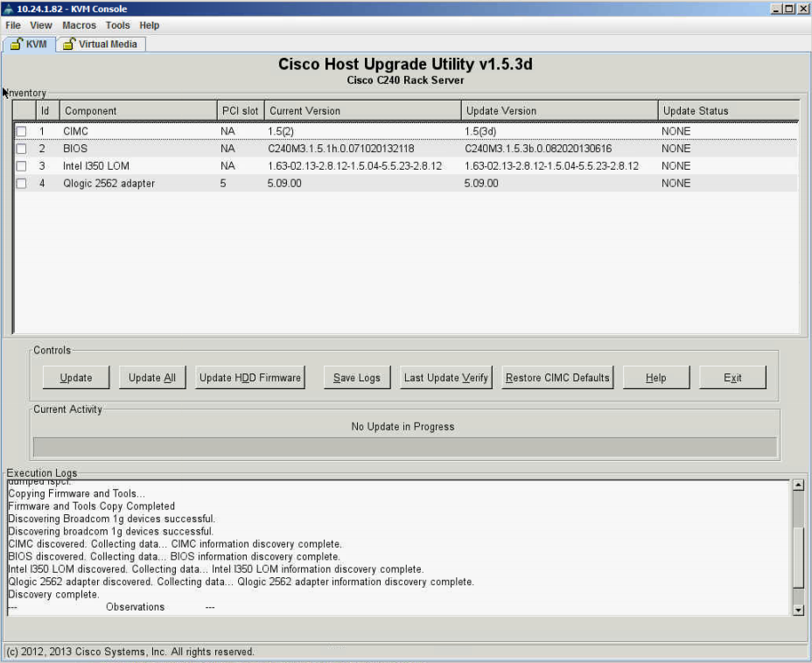Click the KVM Console title bar icon
The width and height of the screenshot is (812, 663).
tap(8, 9)
